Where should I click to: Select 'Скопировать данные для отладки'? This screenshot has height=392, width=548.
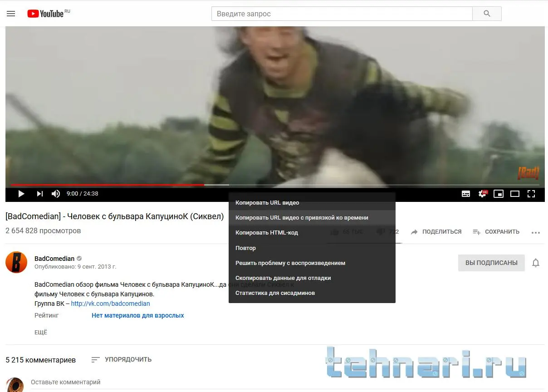click(x=312, y=278)
